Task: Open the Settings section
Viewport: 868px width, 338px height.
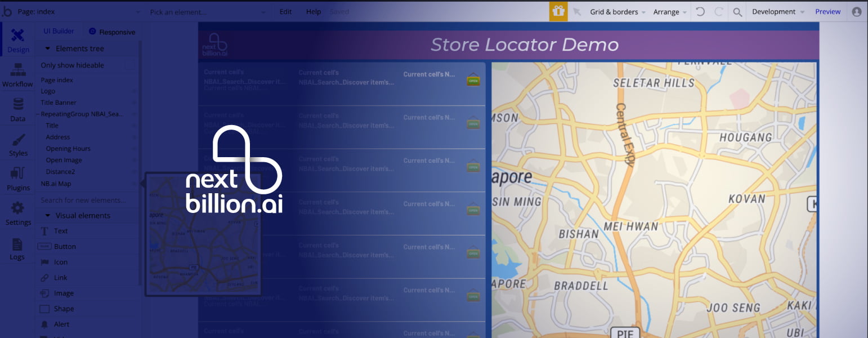Action: coord(18,214)
